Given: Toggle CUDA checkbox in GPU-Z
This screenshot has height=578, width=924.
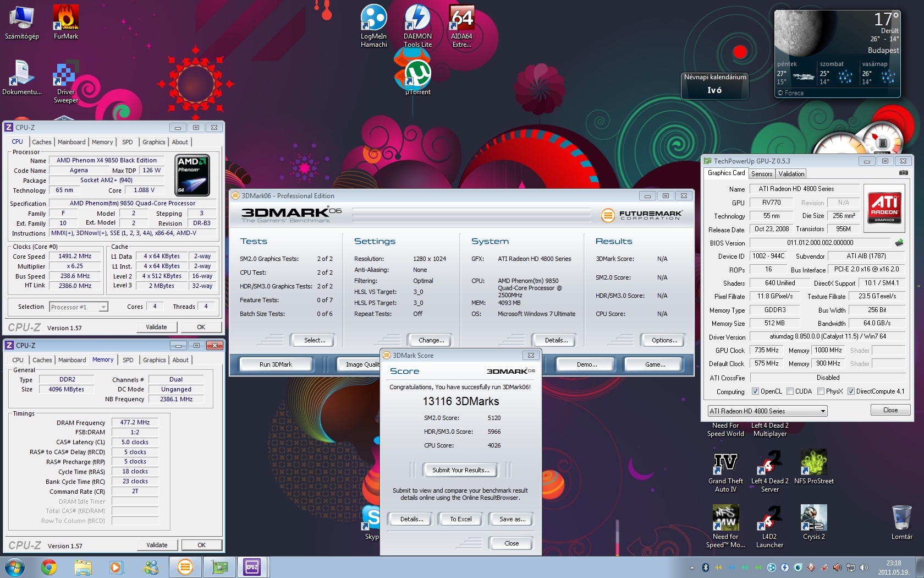Looking at the screenshot, I should [x=790, y=391].
